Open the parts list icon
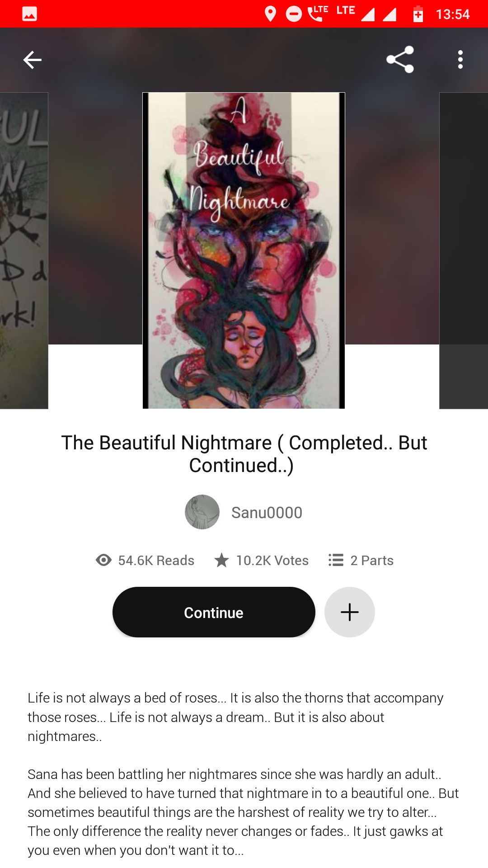This screenshot has height=868, width=488. (x=336, y=560)
